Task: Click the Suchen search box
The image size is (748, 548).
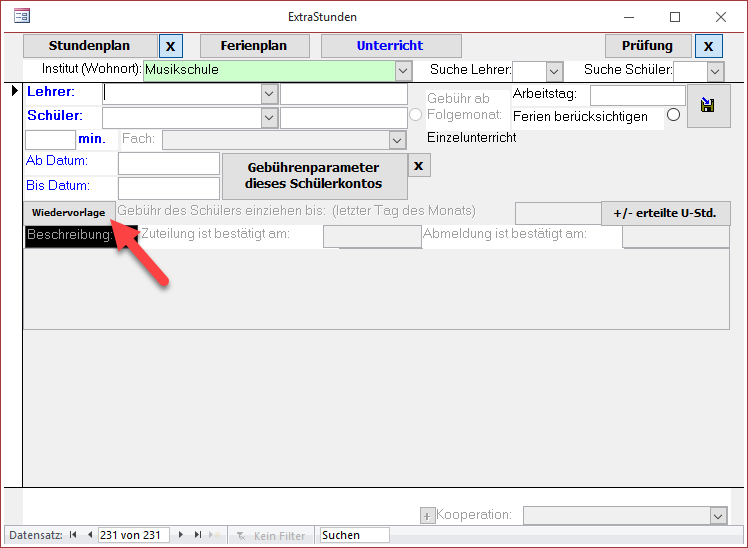Action: click(354, 535)
